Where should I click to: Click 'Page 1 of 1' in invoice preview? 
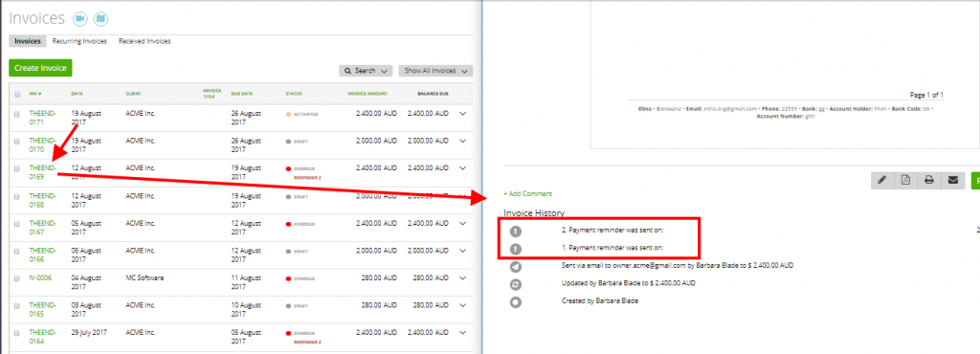[926, 96]
